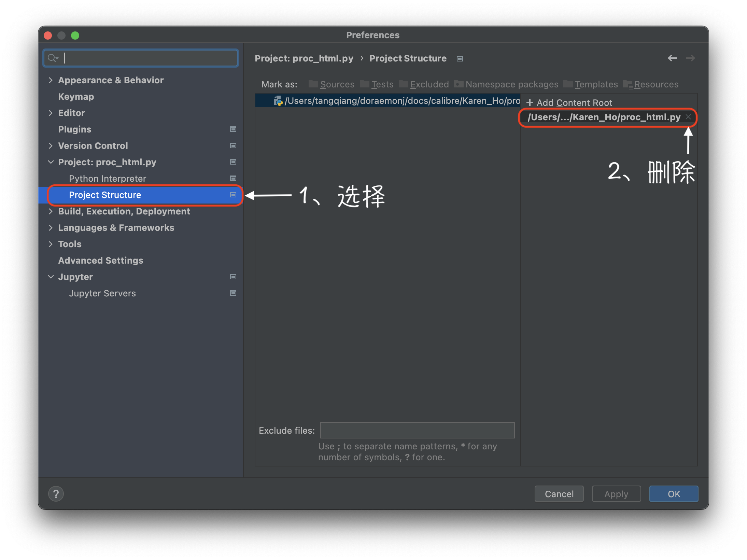Click the back navigation arrow
The height and width of the screenshot is (560, 747).
coord(672,58)
